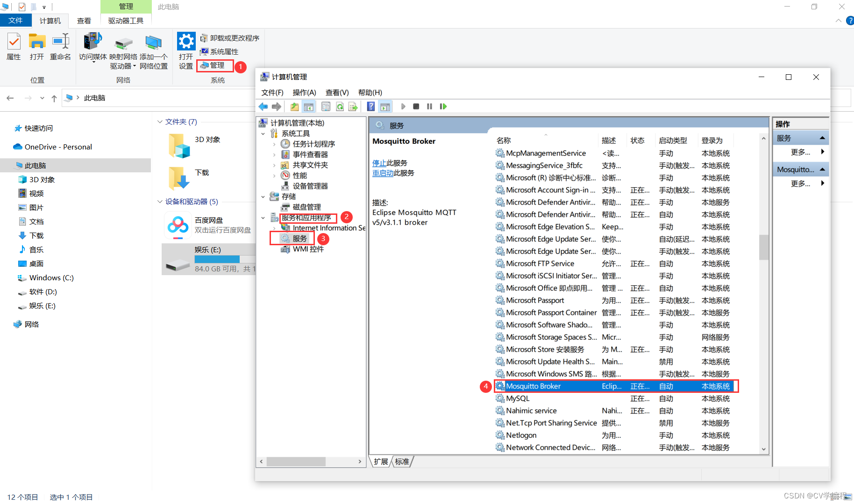The height and width of the screenshot is (504, 854).
Task: Select Task Scheduler in the console tree
Action: tap(313, 144)
